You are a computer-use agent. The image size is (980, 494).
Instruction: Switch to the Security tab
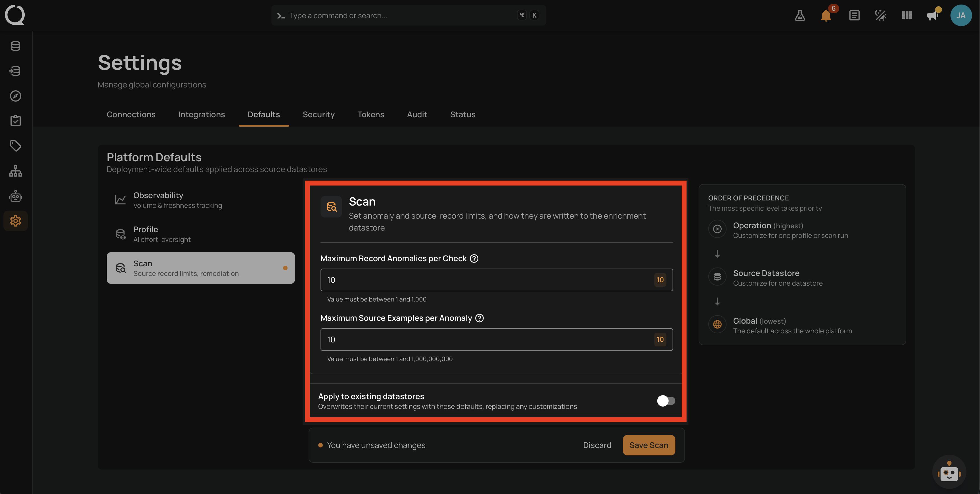click(319, 114)
